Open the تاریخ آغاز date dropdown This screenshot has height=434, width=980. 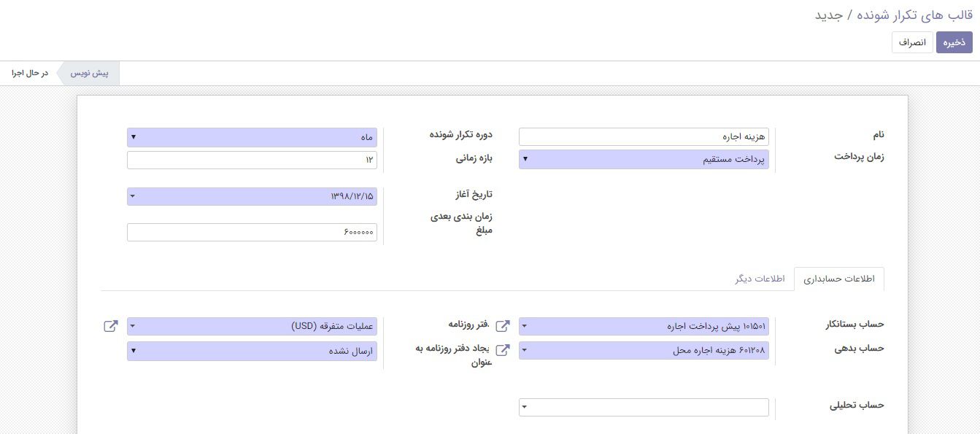pyautogui.click(x=252, y=196)
